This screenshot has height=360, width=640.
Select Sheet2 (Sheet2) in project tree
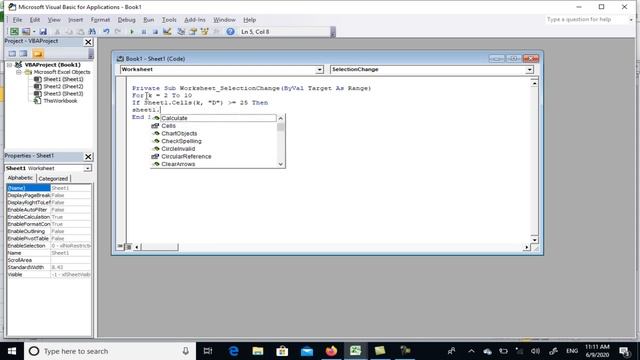click(x=63, y=87)
